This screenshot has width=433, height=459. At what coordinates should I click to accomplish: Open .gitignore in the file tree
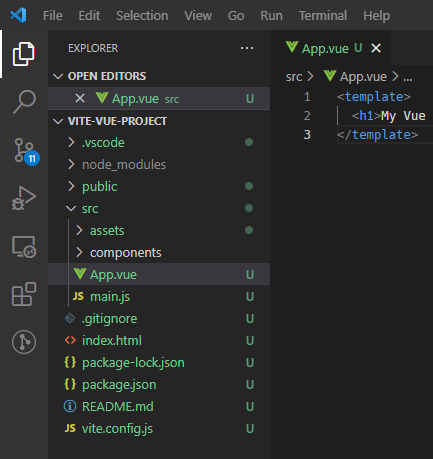[159, 318]
